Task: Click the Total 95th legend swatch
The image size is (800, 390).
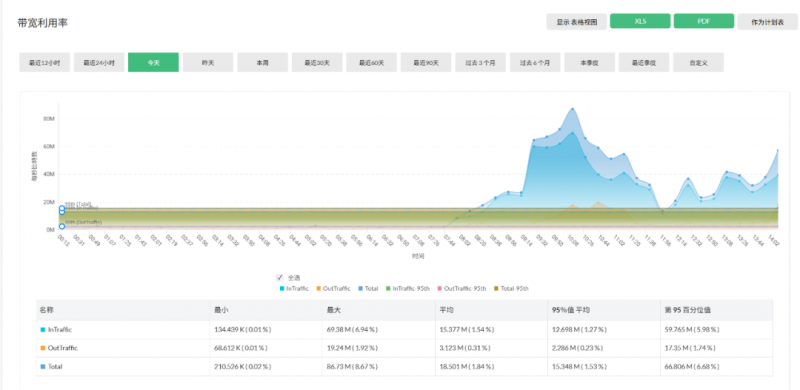Action: pyautogui.click(x=495, y=288)
